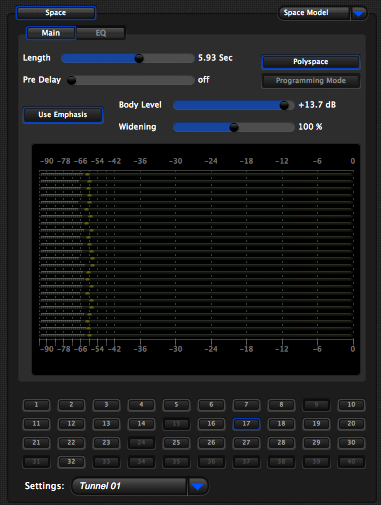Image resolution: width=381 pixels, height=505 pixels.
Task: Click the 100 % widening value
Action: 310,127
